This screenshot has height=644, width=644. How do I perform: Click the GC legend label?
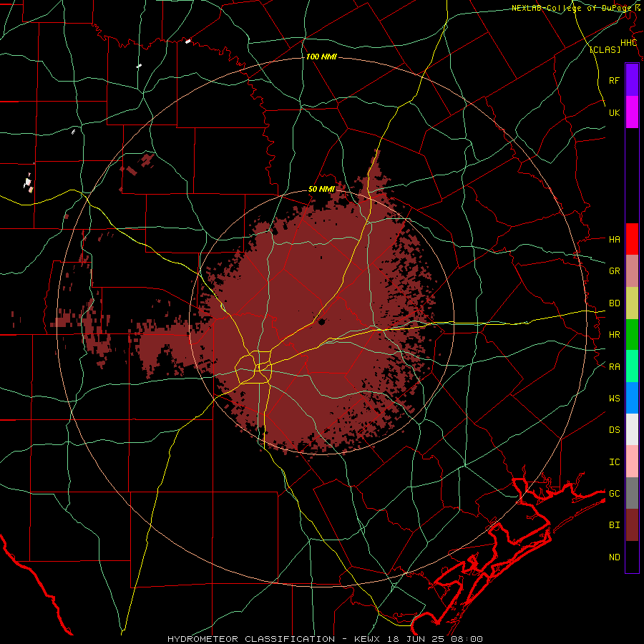point(614,493)
